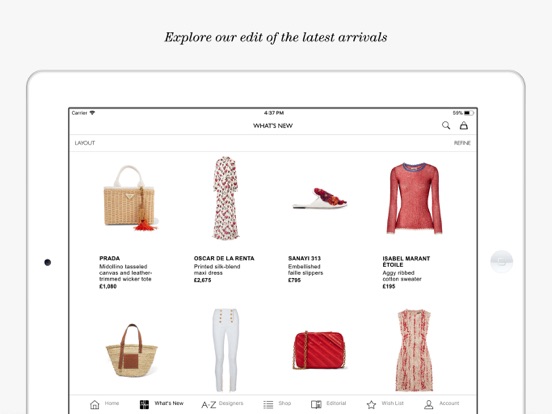This screenshot has width=552, height=414.
Task: Select the Sanayi 313 slippers image
Action: [320, 199]
